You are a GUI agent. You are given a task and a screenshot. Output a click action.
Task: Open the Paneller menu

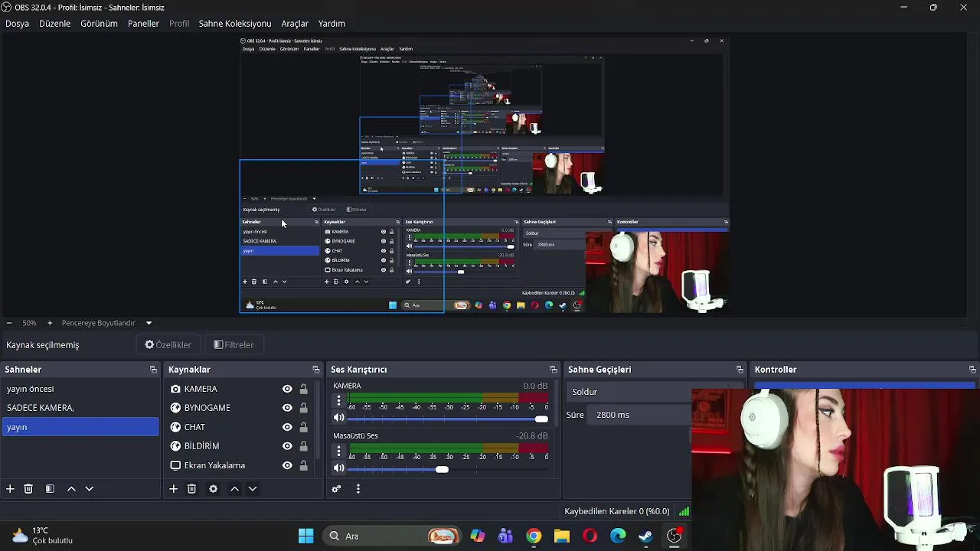(x=143, y=24)
